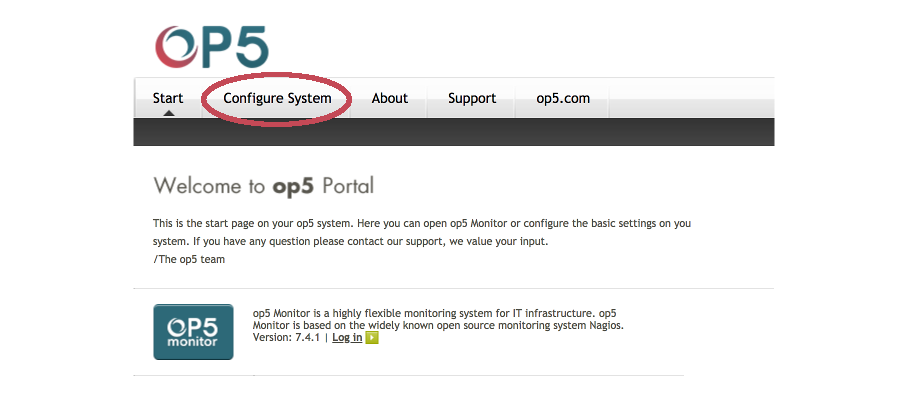The width and height of the screenshot is (900, 400).
Task: Open the Support tab
Action: (x=472, y=98)
